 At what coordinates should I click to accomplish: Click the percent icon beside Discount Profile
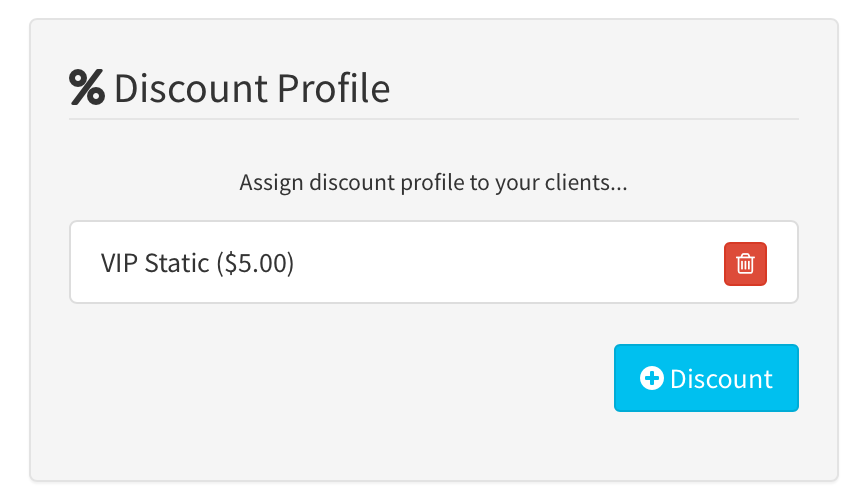[87, 88]
